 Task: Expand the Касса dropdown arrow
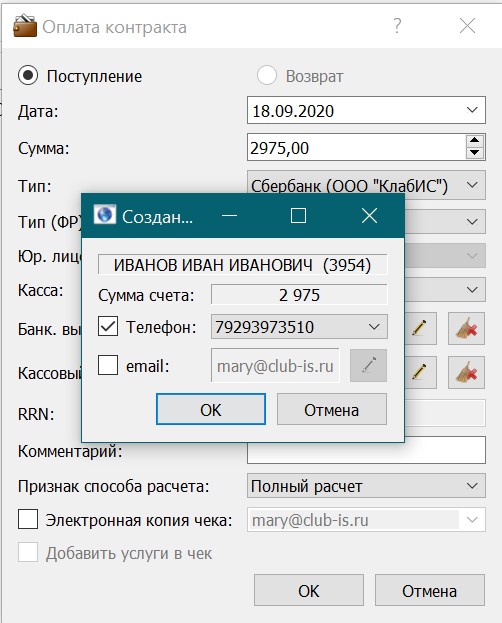click(x=472, y=290)
